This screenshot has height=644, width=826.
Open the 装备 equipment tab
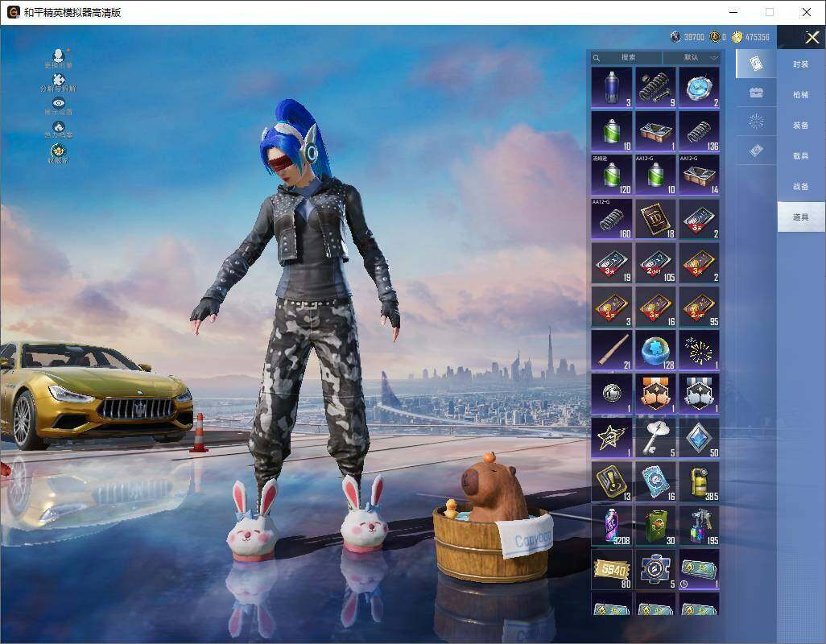click(801, 126)
